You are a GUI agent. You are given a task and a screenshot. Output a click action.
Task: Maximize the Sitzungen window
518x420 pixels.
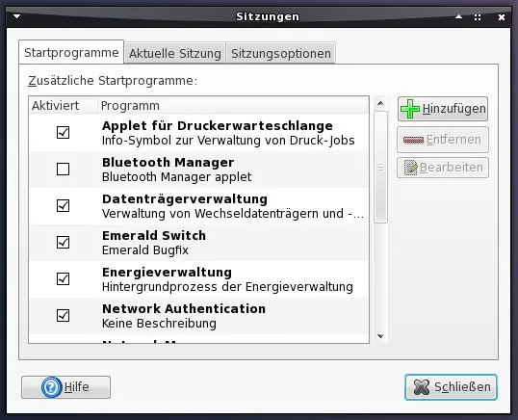pos(478,17)
